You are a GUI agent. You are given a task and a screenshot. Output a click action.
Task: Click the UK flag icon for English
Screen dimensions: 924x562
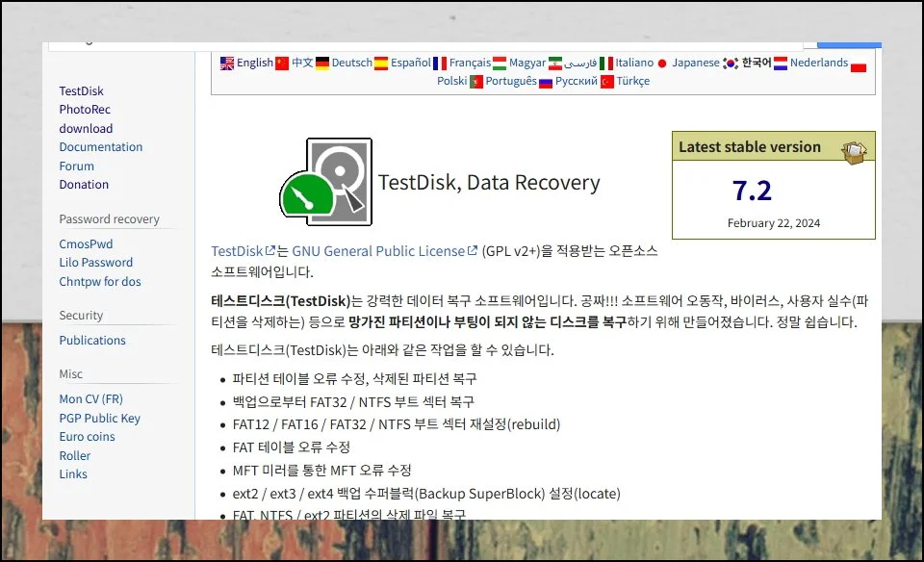click(227, 64)
